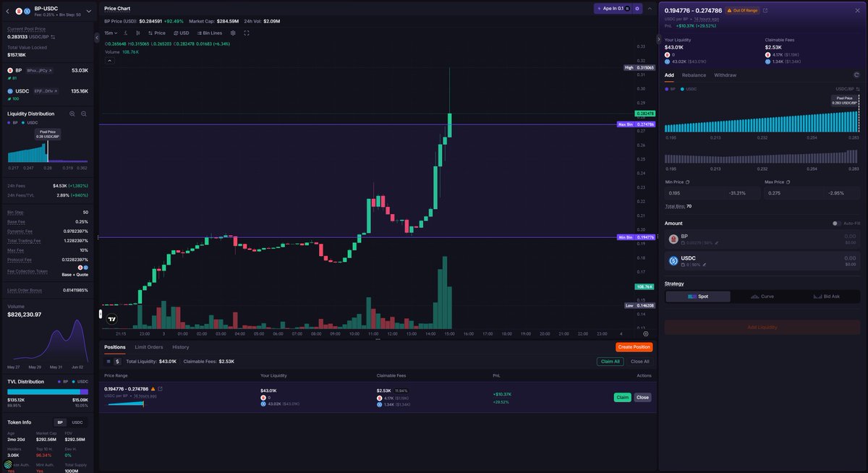Viewport: 868px width, 473px height.
Task: Zoom out on the Liquidity Distribution chart
Action: click(84, 114)
